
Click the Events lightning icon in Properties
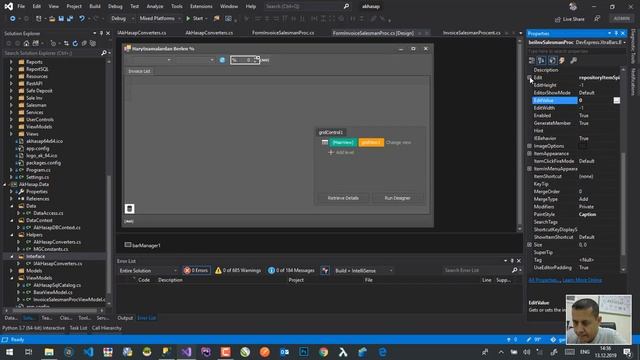[562, 60]
